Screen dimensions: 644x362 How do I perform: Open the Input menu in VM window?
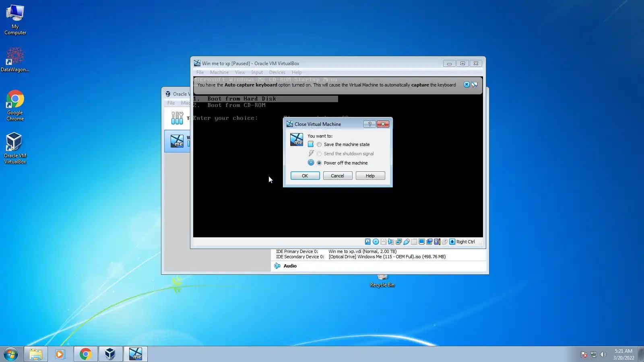coord(257,72)
